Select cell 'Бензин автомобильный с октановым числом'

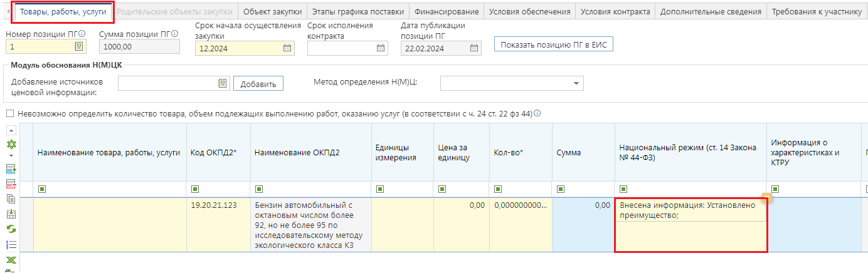311,225
